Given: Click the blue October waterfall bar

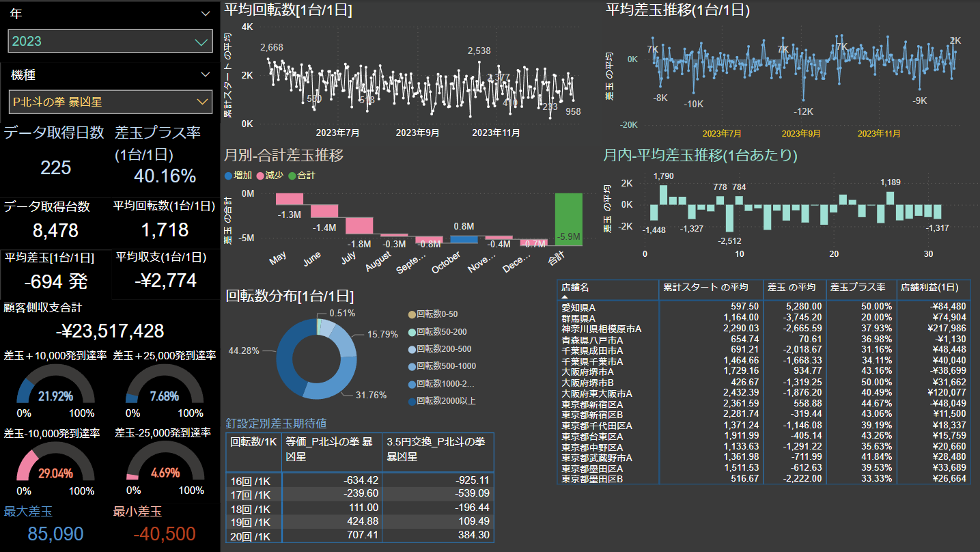Looking at the screenshot, I should pyautogui.click(x=464, y=239).
